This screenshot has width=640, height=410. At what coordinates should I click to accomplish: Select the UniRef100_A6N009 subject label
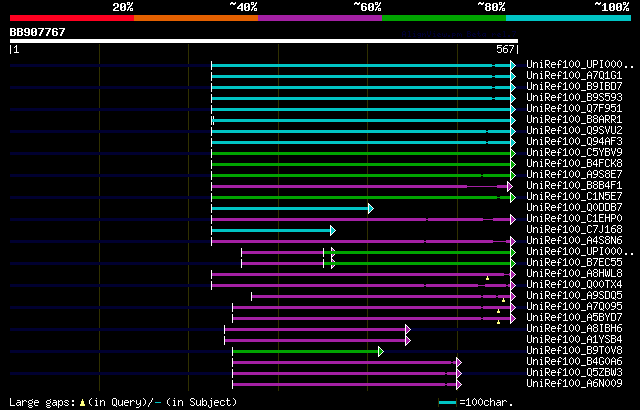pos(574,384)
